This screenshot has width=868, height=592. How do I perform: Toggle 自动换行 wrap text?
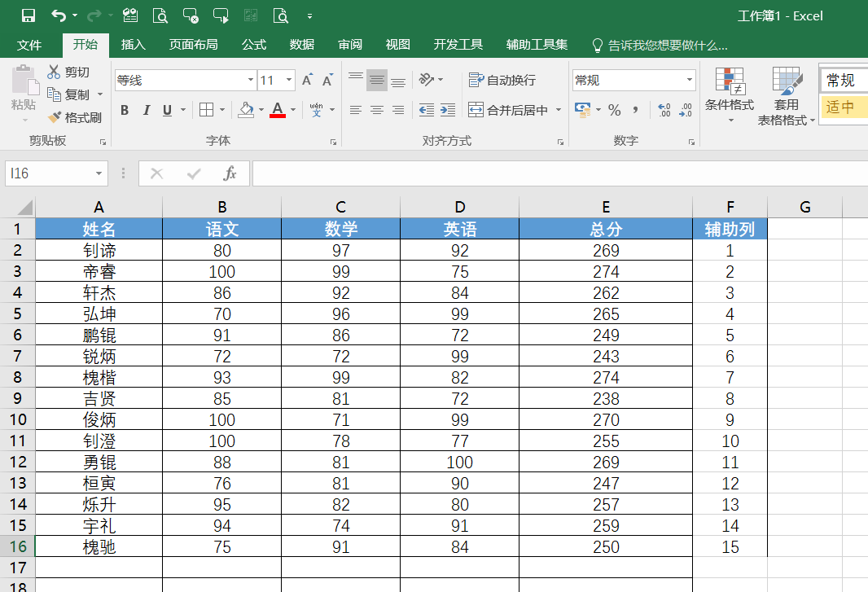pos(502,81)
